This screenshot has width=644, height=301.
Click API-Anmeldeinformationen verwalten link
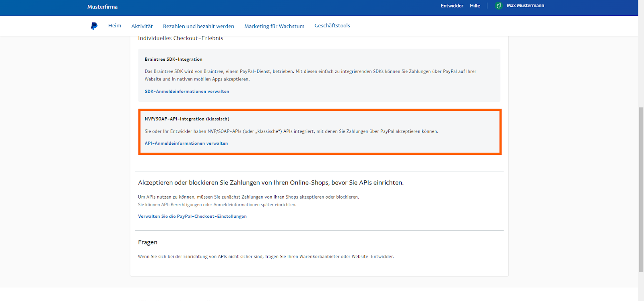click(186, 143)
